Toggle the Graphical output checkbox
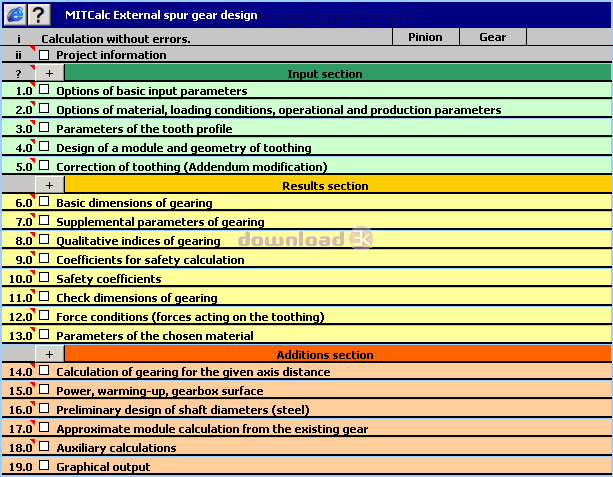 [x=44, y=465]
